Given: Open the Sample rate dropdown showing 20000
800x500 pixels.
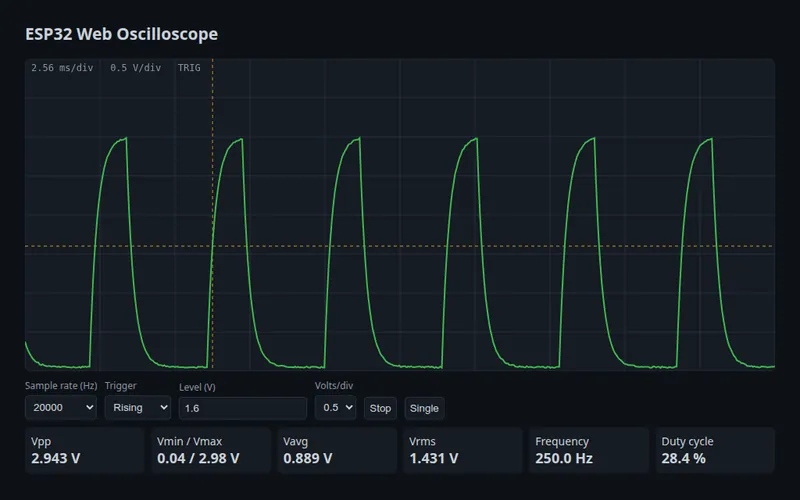Looking at the screenshot, I should click(x=61, y=407).
